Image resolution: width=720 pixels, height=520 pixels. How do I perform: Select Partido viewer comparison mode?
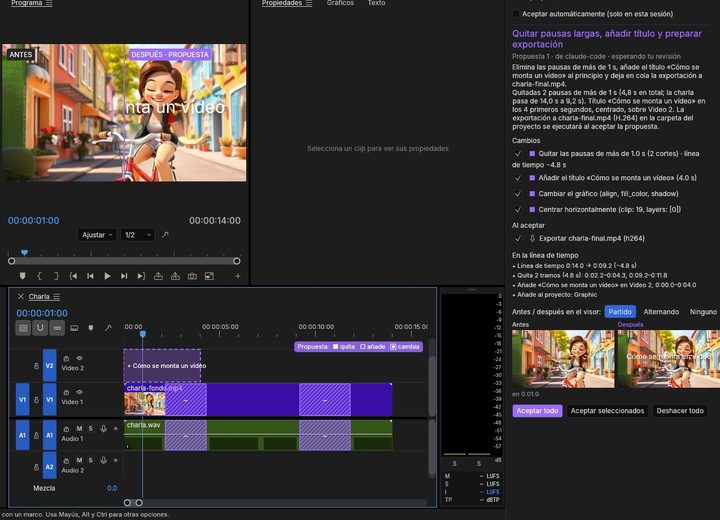click(x=620, y=312)
